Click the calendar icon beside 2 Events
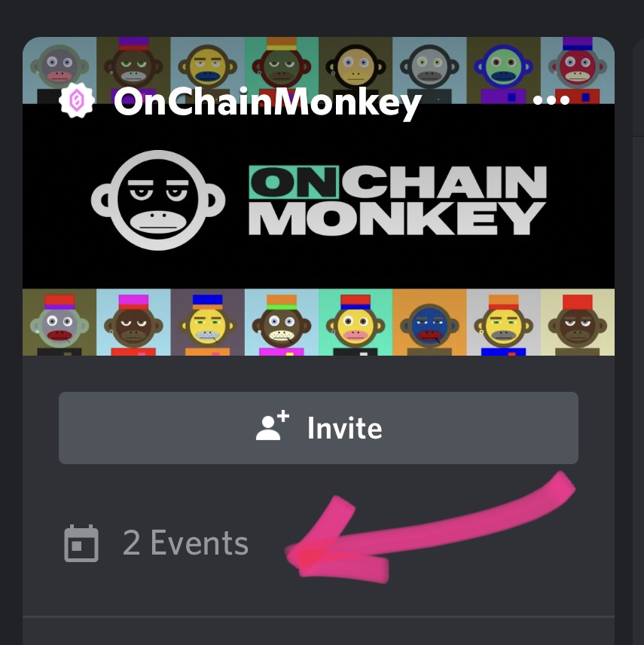 click(81, 543)
